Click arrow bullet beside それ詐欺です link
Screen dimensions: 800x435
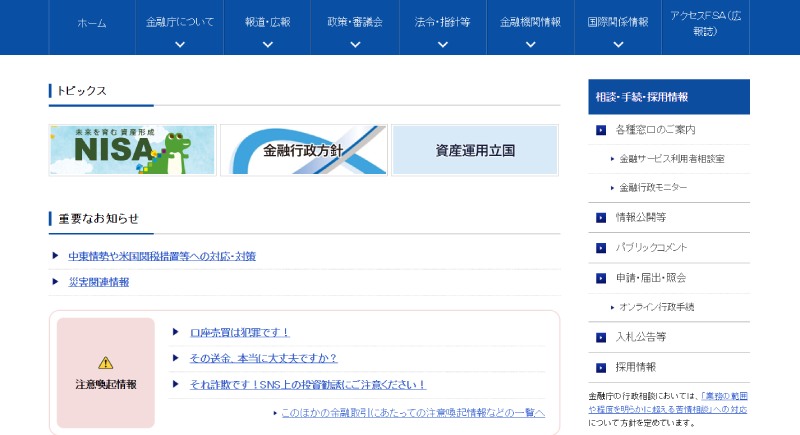176,384
